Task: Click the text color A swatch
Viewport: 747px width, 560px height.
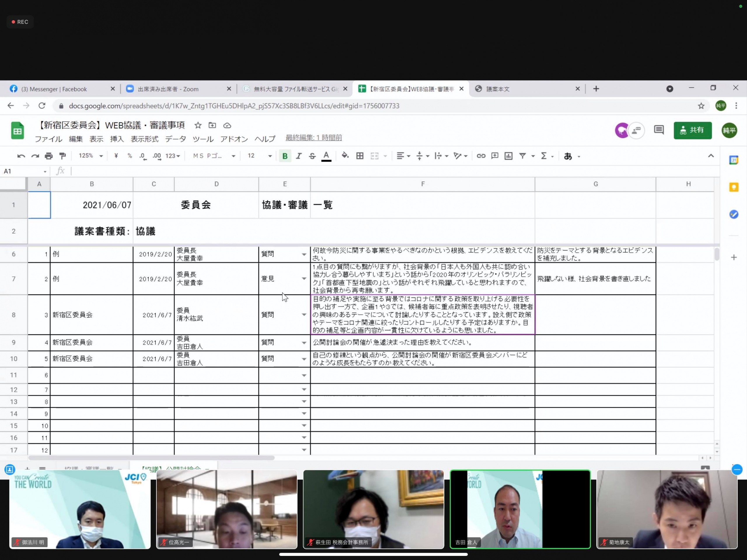Action: click(326, 156)
